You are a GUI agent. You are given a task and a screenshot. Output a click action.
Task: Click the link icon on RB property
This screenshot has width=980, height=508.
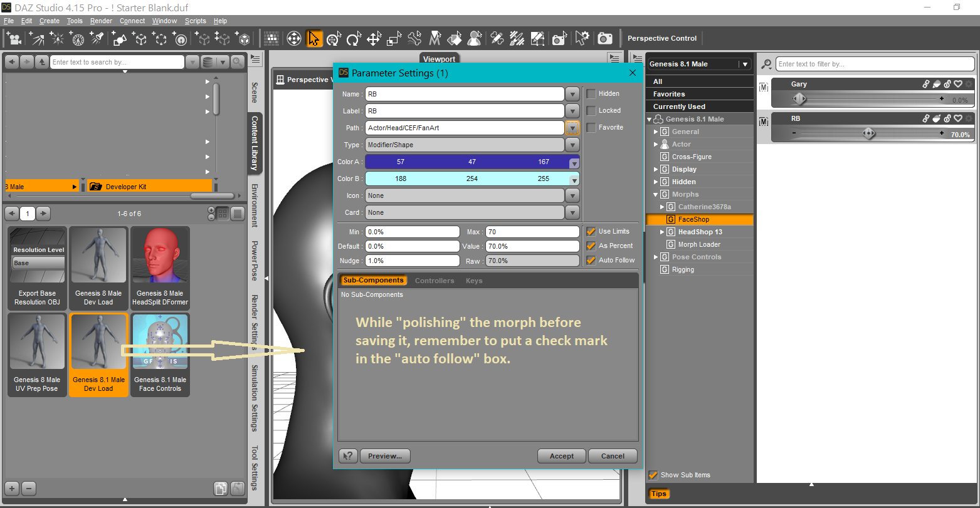pos(925,118)
